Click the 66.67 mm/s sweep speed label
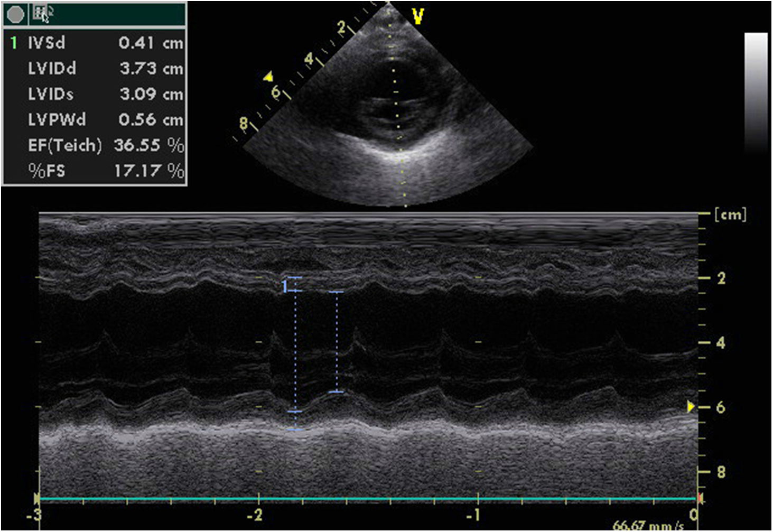This screenshot has width=773, height=532. pyautogui.click(x=648, y=525)
